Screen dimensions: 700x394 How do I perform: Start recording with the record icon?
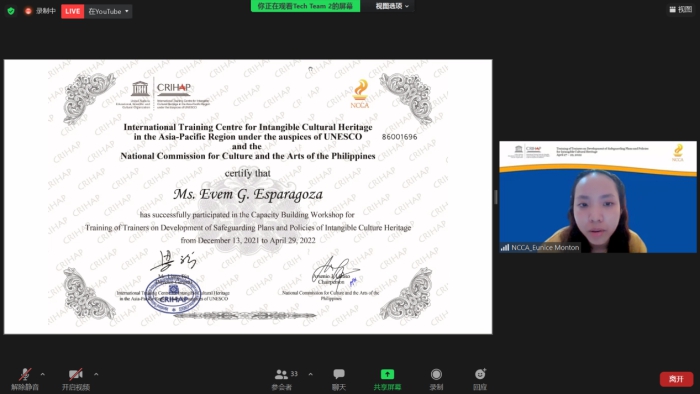coord(436,374)
